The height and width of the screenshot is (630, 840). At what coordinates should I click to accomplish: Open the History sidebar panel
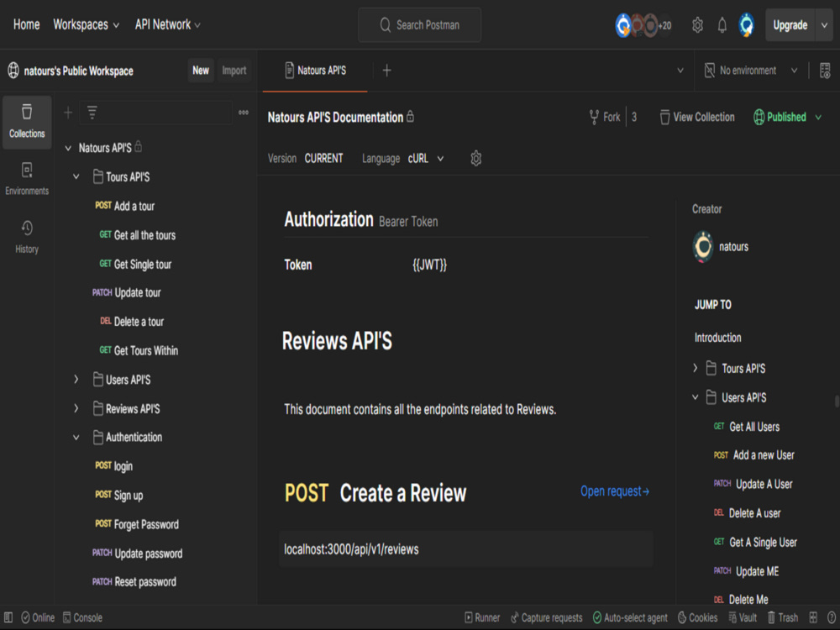click(27, 237)
